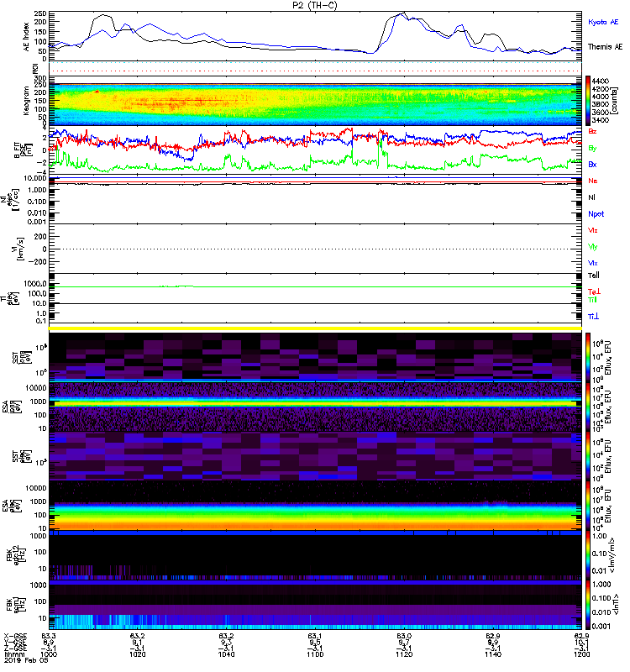Click the red Ne legend label
This screenshot has width=630, height=672.
(593, 181)
